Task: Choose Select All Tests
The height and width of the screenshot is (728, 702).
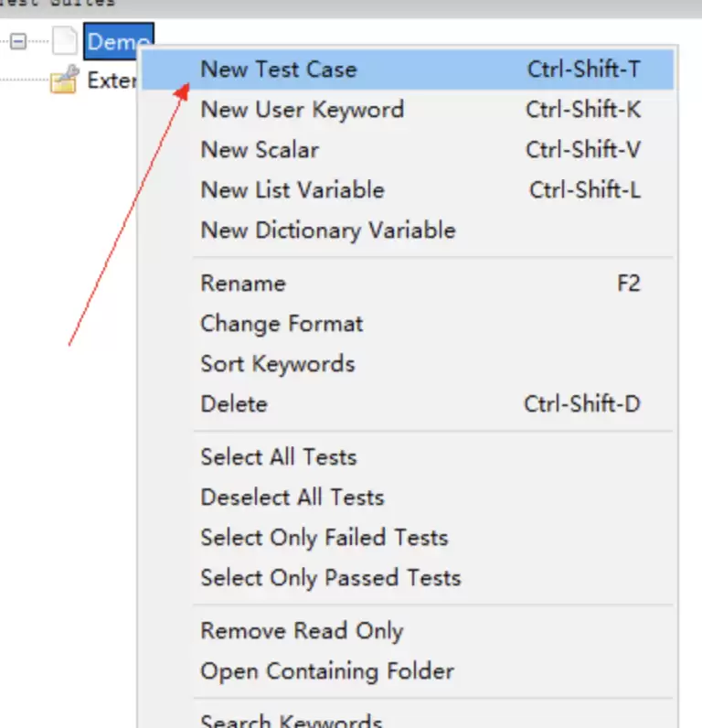Action: coord(408,457)
